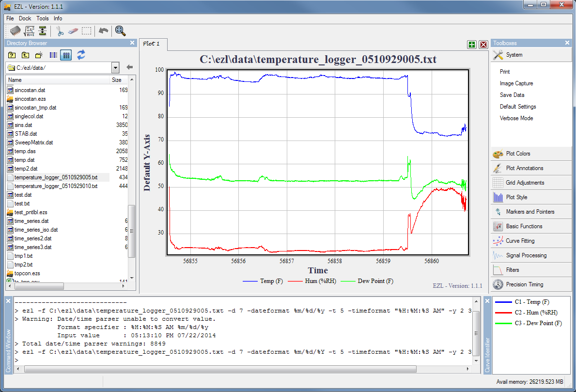Click the vertical align toolbar icon

[43, 31]
